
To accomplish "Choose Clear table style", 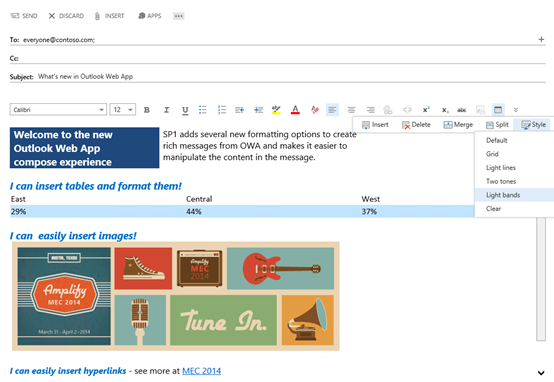I will [514, 208].
